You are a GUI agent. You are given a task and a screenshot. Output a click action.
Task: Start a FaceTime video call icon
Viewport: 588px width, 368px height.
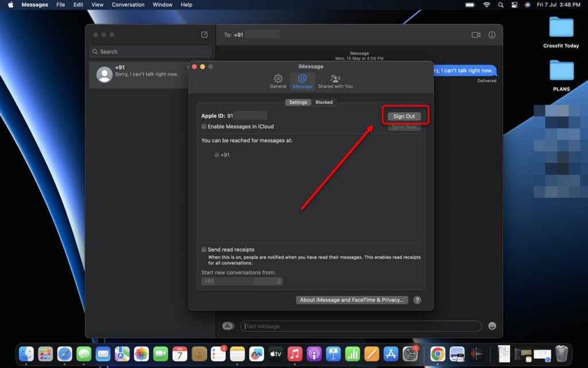tap(476, 35)
